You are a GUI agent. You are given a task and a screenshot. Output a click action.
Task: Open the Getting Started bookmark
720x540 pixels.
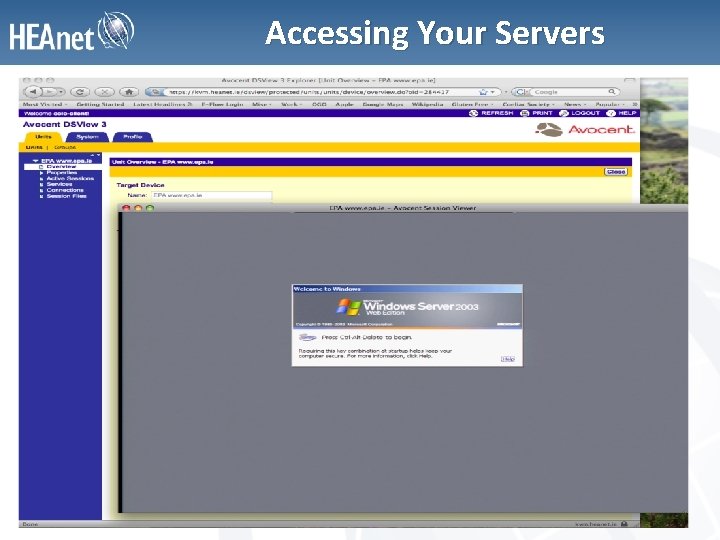tap(100, 105)
